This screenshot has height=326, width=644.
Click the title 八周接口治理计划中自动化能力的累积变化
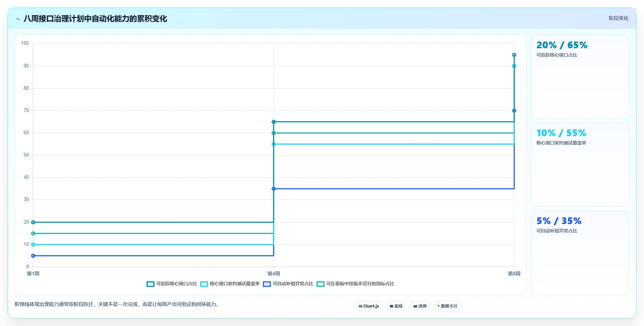coord(95,18)
